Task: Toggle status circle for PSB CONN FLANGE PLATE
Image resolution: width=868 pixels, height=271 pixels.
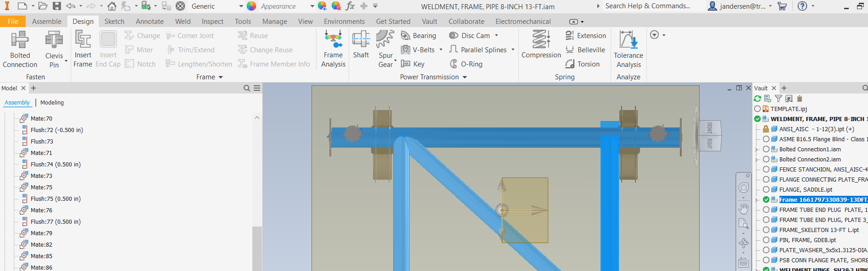Action: 766,260
